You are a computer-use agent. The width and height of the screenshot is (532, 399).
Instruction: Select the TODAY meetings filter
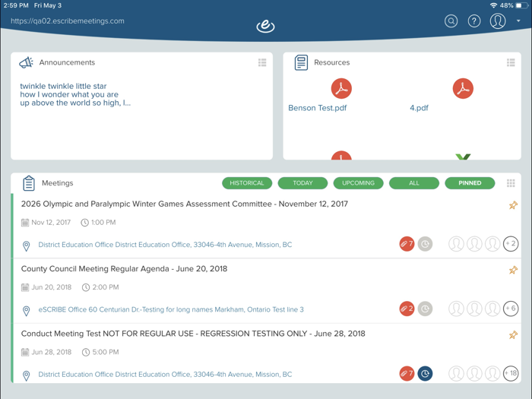pos(302,183)
